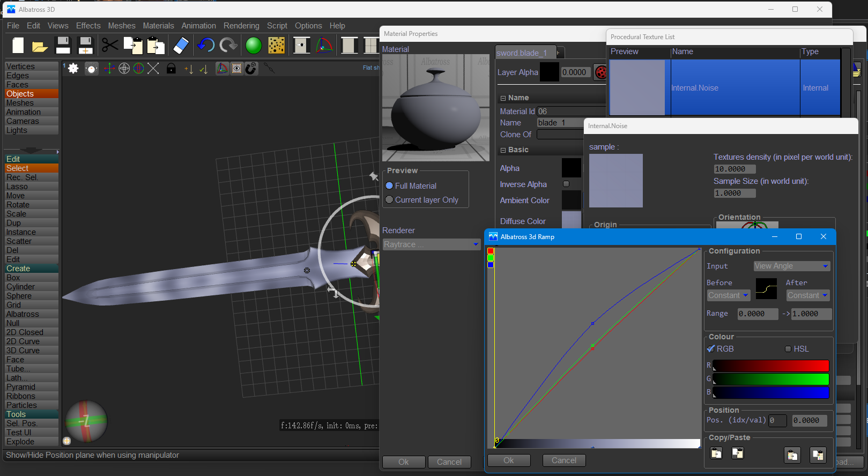Click the 3D axis triangle icon in main toolbar
The height and width of the screenshot is (476, 868).
point(324,46)
